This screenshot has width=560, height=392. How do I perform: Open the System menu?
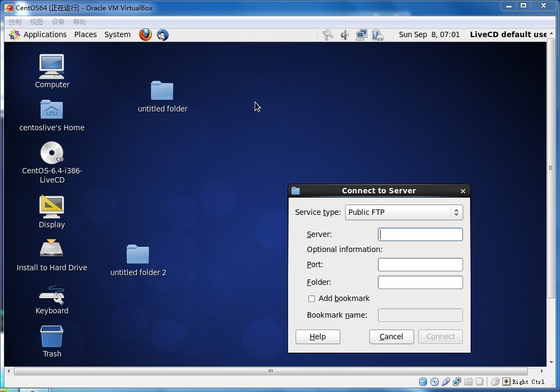point(117,34)
